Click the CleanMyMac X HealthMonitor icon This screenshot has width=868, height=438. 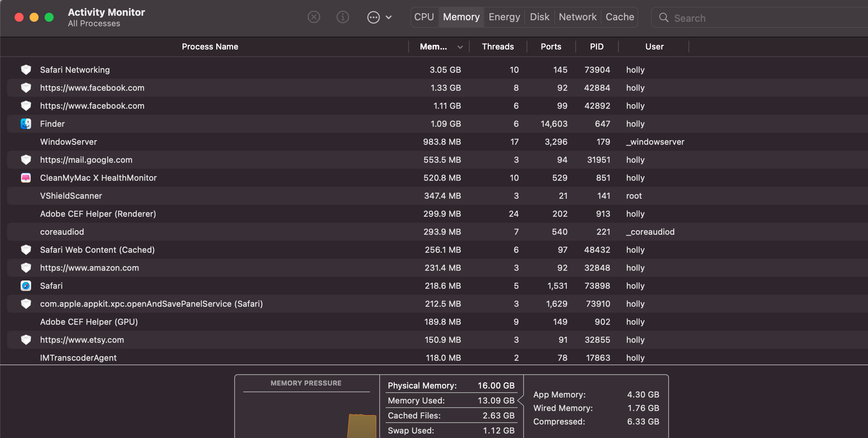(x=26, y=178)
